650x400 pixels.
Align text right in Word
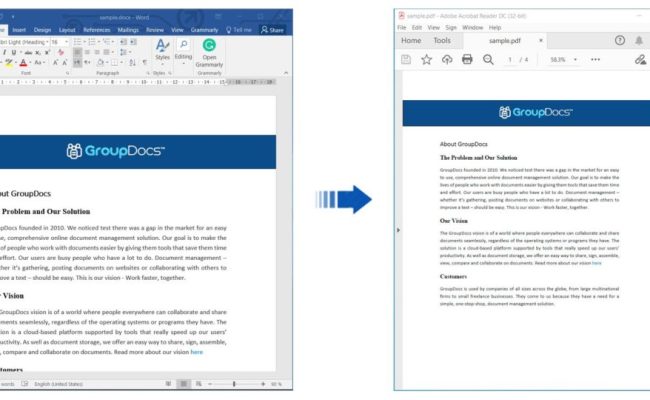[x=97, y=52]
